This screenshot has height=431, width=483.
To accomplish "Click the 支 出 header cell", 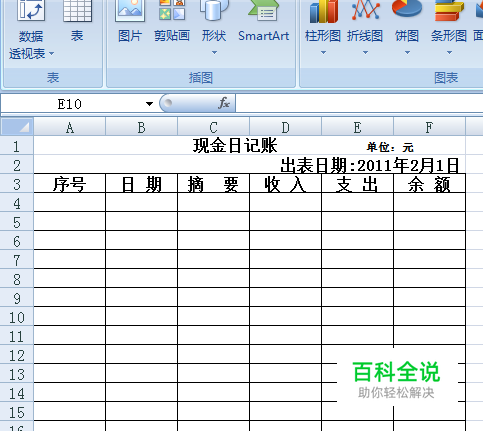I will tap(358, 183).
